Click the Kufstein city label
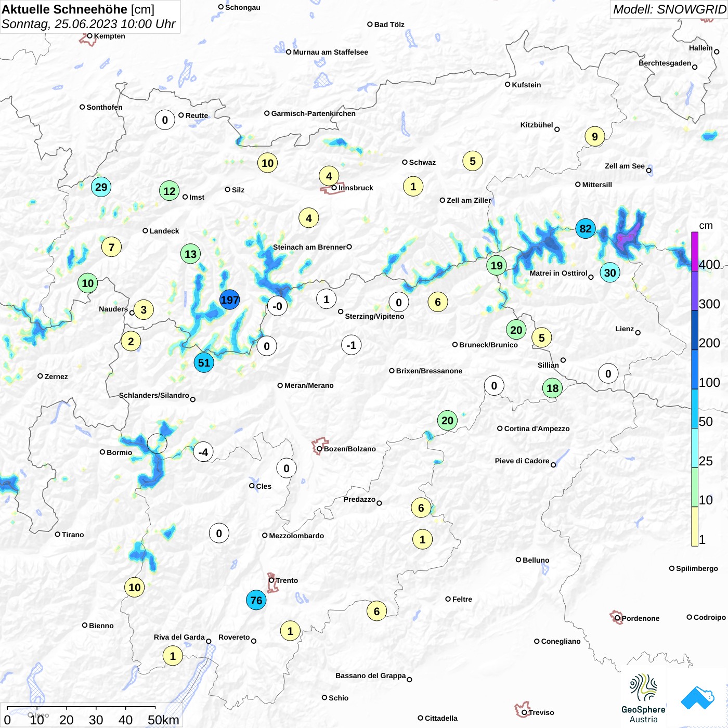The width and height of the screenshot is (728, 728). [x=526, y=85]
